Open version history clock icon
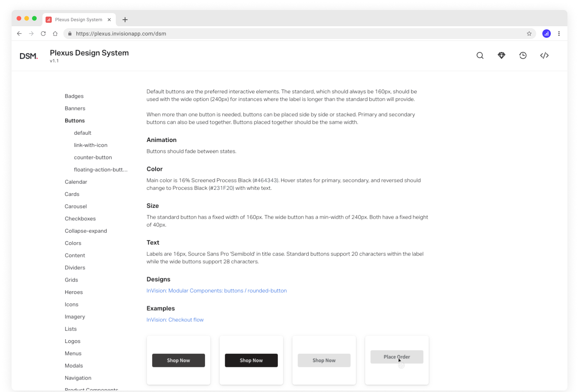The width and height of the screenshot is (579, 392). [x=523, y=56]
